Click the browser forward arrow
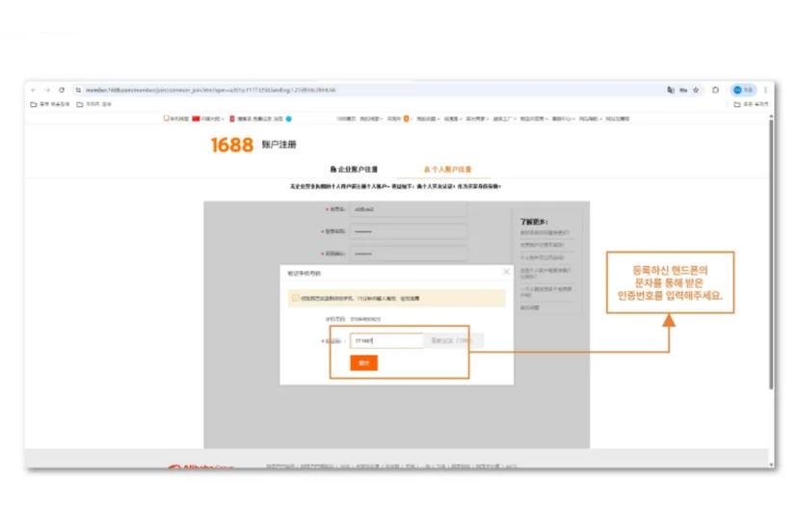The height and width of the screenshot is (532, 798). click(x=47, y=90)
